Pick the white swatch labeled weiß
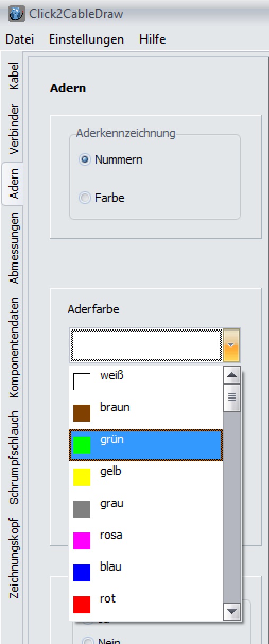 82,381
